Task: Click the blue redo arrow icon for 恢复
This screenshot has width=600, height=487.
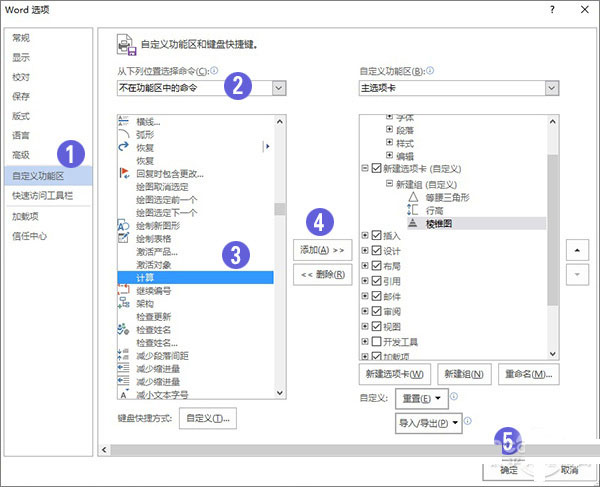Action: click(124, 147)
